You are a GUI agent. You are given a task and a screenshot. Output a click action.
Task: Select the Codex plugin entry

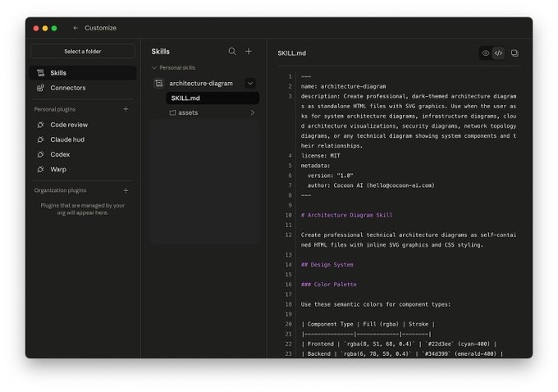pos(83,154)
